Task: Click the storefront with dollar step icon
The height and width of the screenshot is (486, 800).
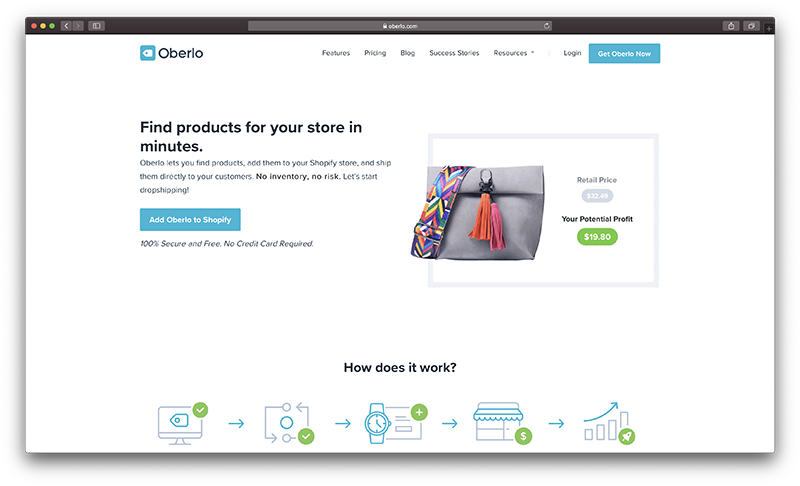Action: click(503, 423)
